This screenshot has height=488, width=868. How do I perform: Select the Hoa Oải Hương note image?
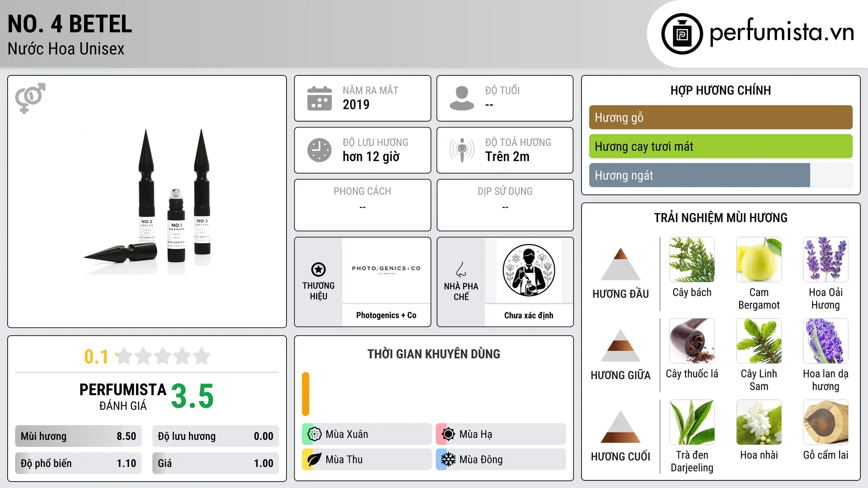[x=826, y=260]
